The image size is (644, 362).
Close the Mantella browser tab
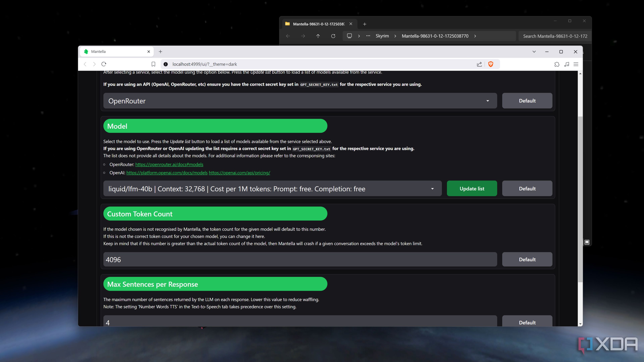[149, 52]
